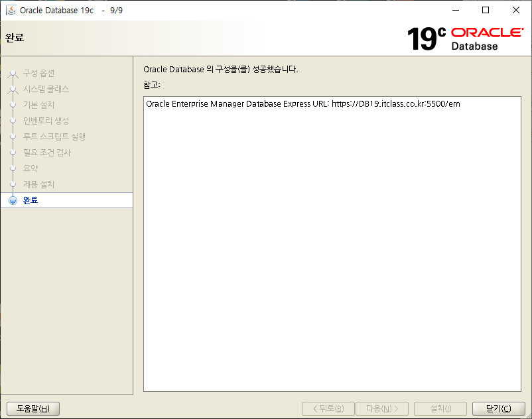This screenshot has width=532, height=419.
Task: Click the Oracle 19c Database logo
Action: 465,38
